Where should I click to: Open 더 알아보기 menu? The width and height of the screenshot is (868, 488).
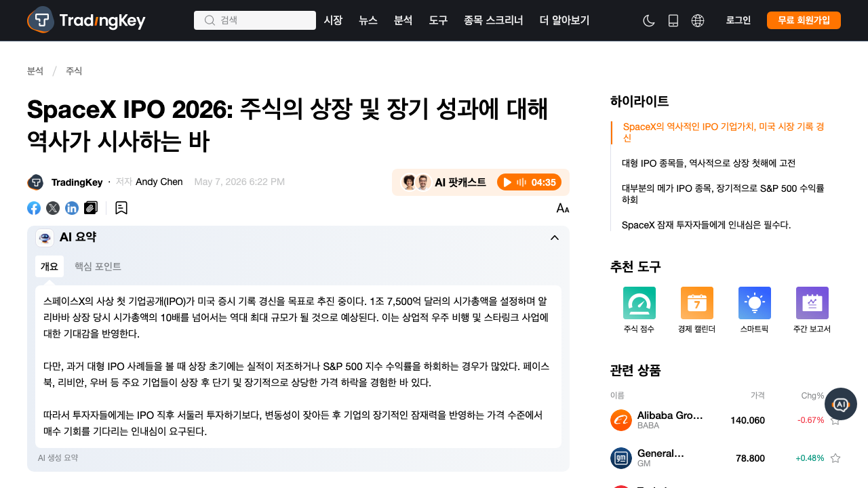(564, 20)
